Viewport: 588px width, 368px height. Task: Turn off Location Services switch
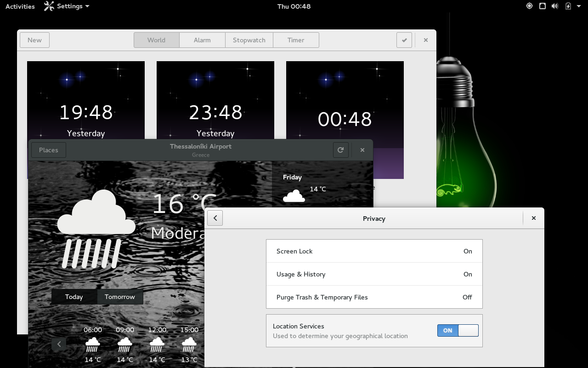click(x=458, y=330)
